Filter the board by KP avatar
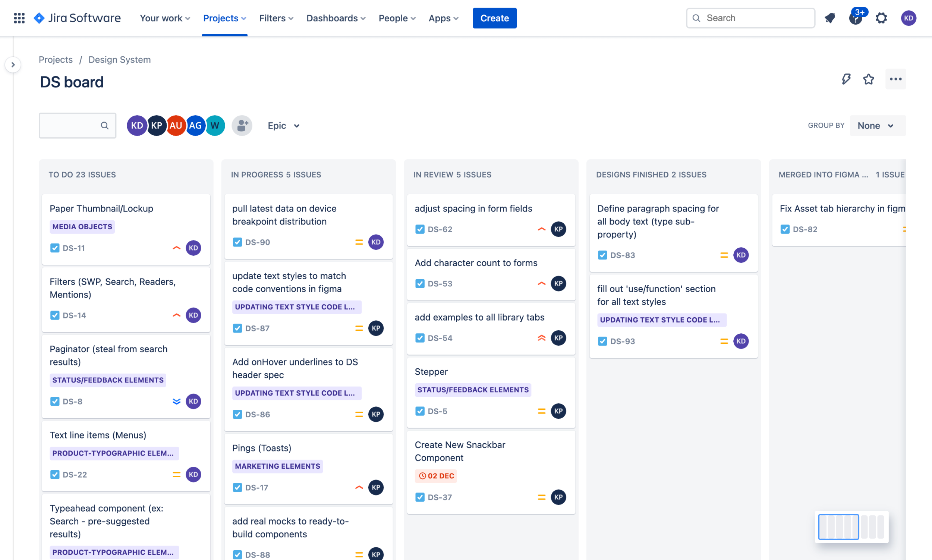The height and width of the screenshot is (560, 932). click(157, 125)
